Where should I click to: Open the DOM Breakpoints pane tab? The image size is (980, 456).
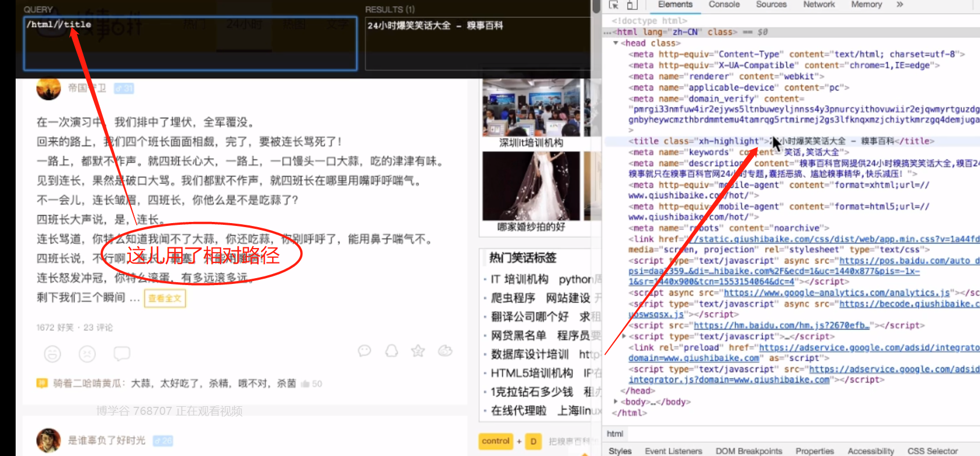[748, 451]
